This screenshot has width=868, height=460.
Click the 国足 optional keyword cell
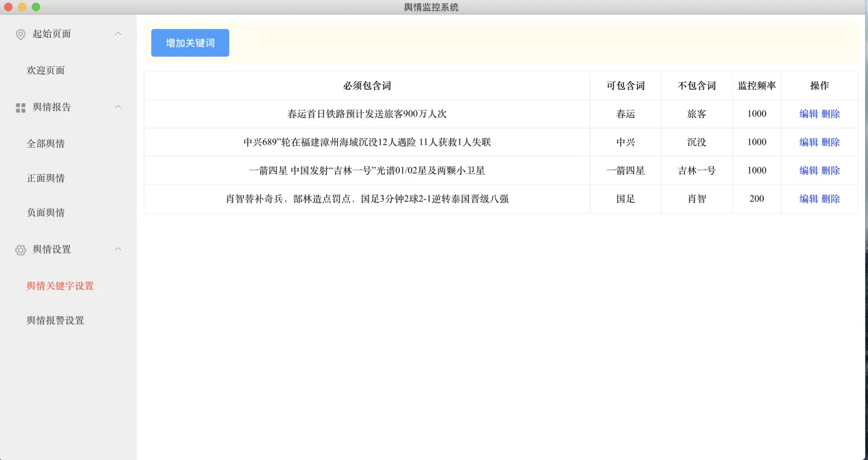click(x=626, y=199)
